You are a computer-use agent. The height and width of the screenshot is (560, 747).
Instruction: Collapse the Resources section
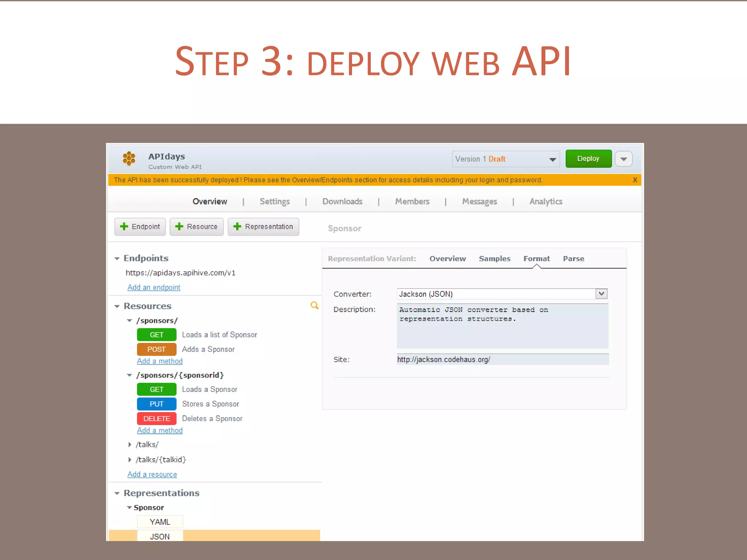click(x=117, y=306)
